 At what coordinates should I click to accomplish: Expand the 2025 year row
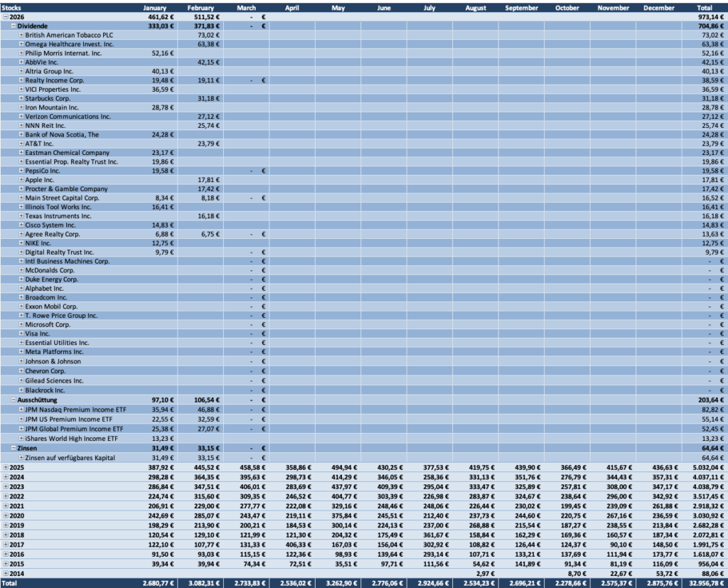[x=7, y=466]
